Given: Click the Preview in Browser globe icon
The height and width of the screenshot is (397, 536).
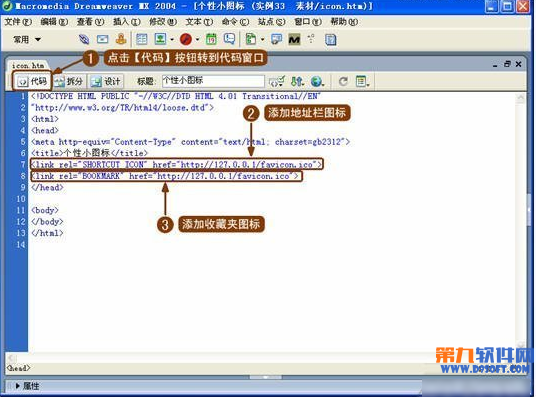Looking at the screenshot, I should tap(317, 81).
